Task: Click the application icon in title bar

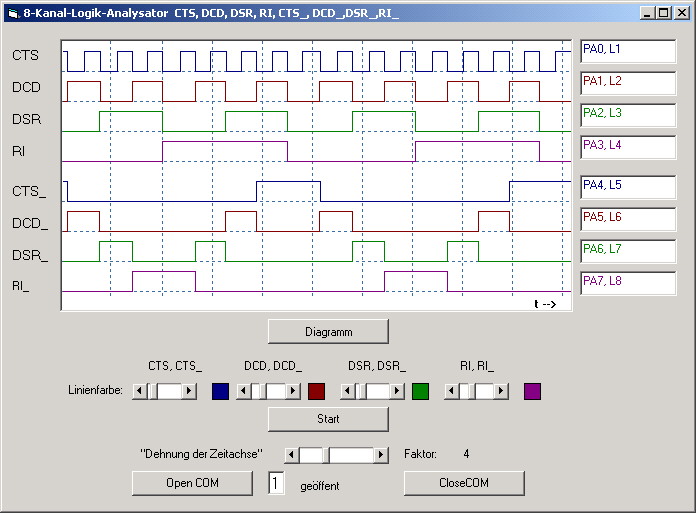Action: pos(11,13)
